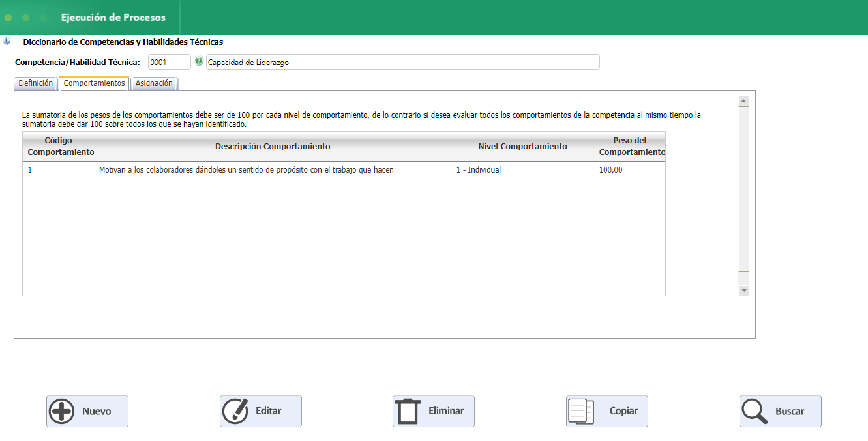Click the Buscar magnifier icon
This screenshot has height=441, width=868.
coord(755,411)
